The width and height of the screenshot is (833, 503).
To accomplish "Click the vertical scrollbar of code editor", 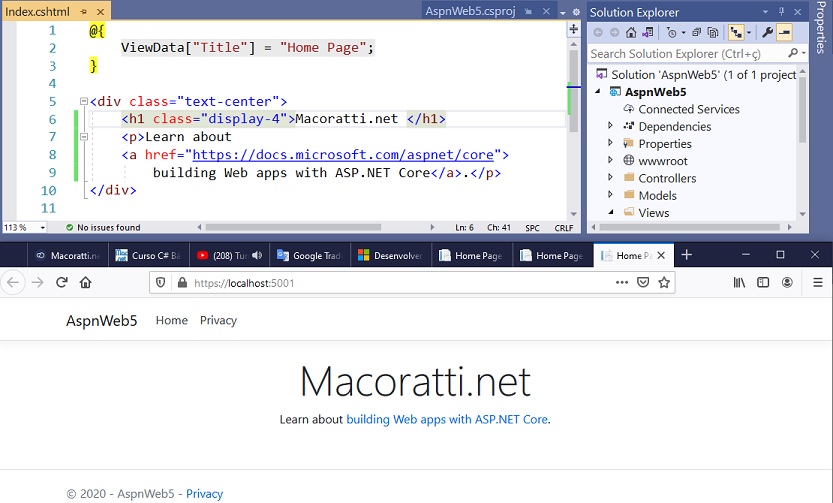I will 573,90.
